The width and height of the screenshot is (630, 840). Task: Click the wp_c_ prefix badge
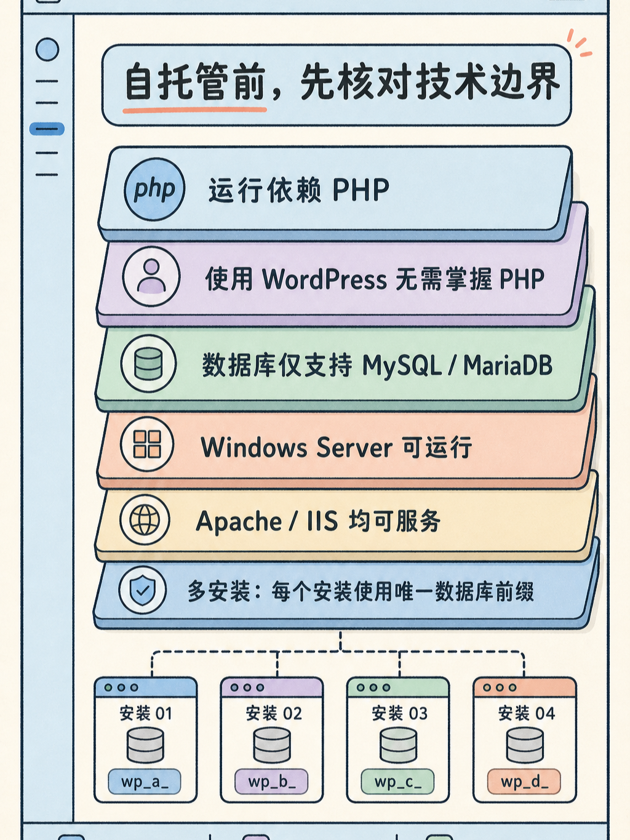coord(397,782)
